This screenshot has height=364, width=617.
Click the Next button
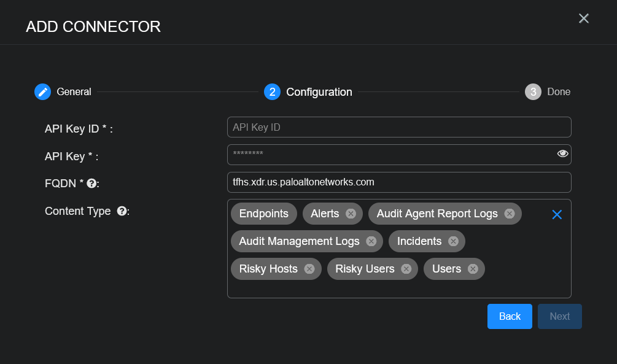click(x=559, y=316)
